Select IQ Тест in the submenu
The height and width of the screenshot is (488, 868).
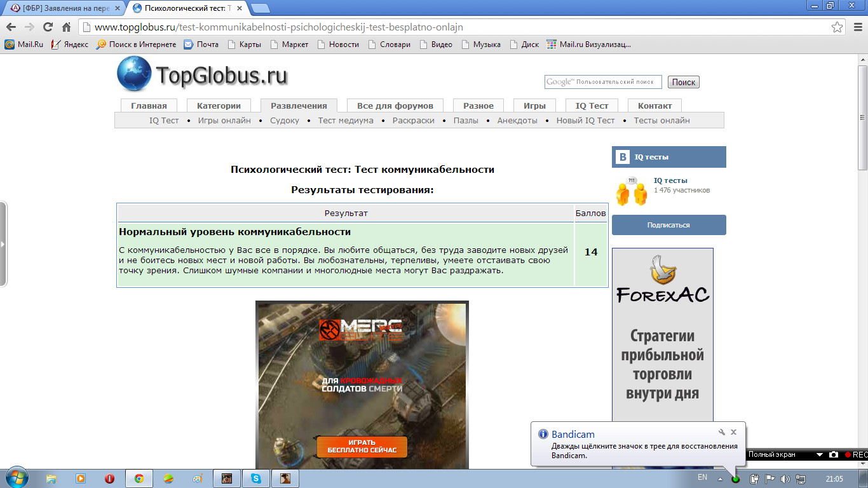click(164, 120)
